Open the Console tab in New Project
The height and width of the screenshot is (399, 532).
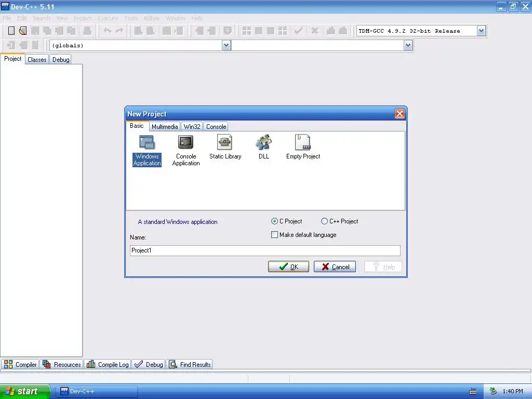[216, 127]
